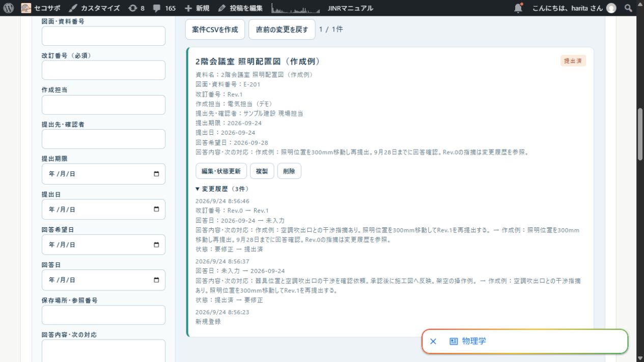Open calendar picker for 提出期限
The height and width of the screenshot is (362, 644).
pyautogui.click(x=156, y=174)
